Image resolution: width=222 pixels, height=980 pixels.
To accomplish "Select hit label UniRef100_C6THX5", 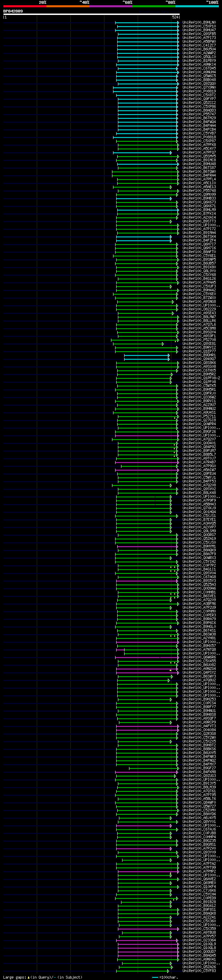I will (199, 371).
